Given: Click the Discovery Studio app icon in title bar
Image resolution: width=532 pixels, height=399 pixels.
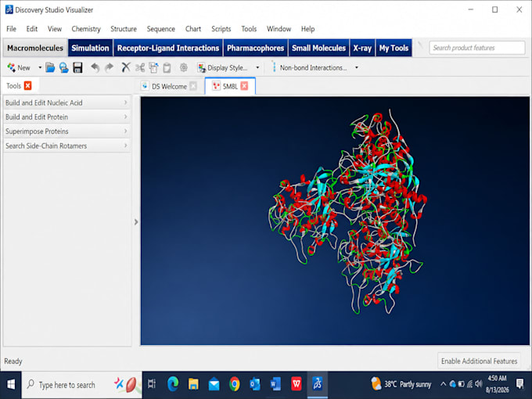Looking at the screenshot, I should pos(9,10).
